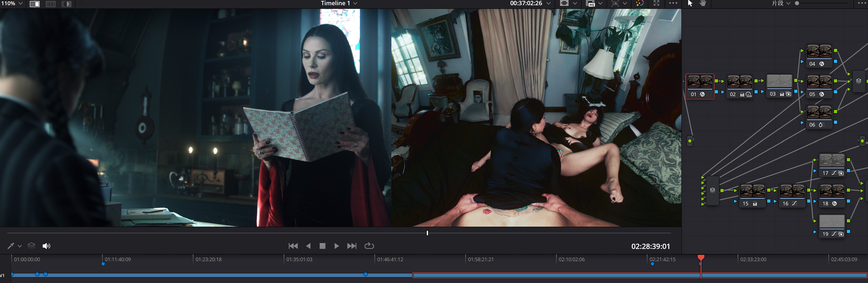Toggle the loop playback button
This screenshot has width=868, height=283.
click(369, 246)
